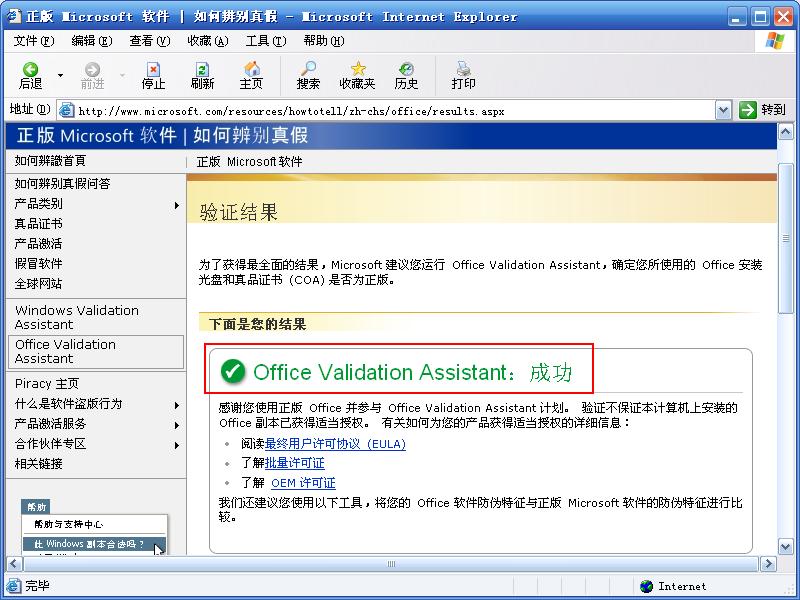Stop loading with the 停止 icon

(x=153, y=76)
